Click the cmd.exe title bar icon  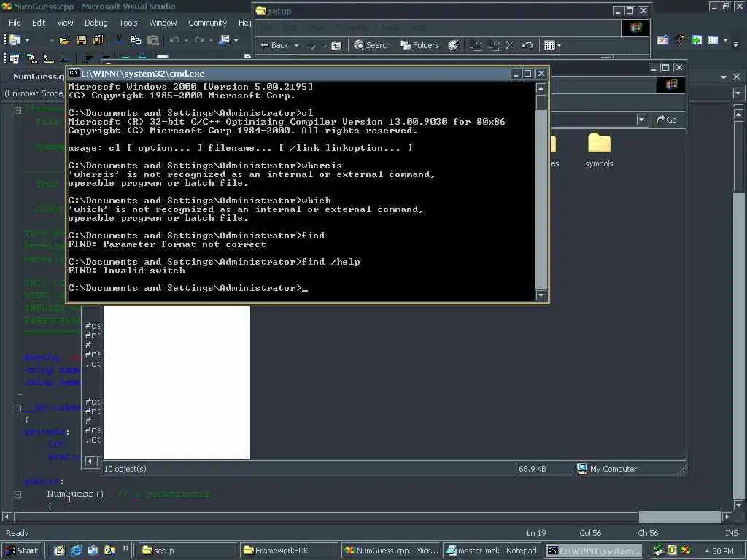click(74, 74)
